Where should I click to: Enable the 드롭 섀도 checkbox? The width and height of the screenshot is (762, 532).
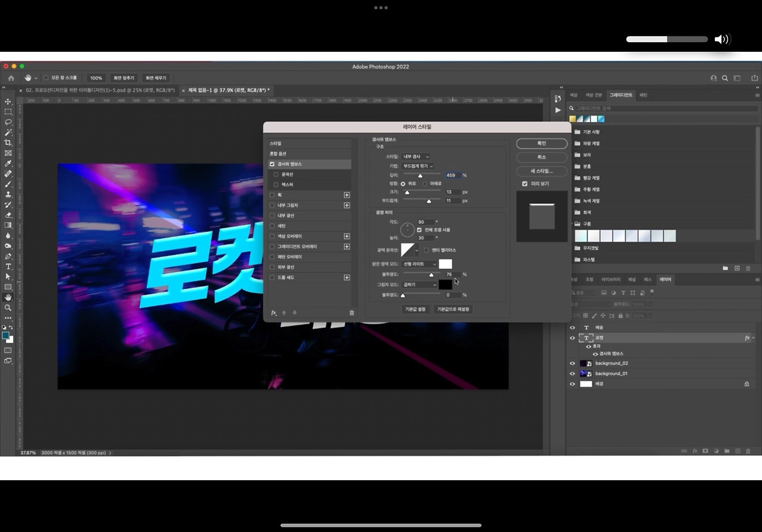point(272,278)
